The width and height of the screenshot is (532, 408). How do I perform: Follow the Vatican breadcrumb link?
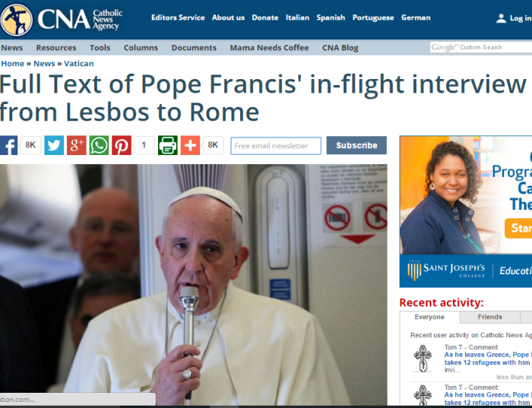(x=79, y=63)
